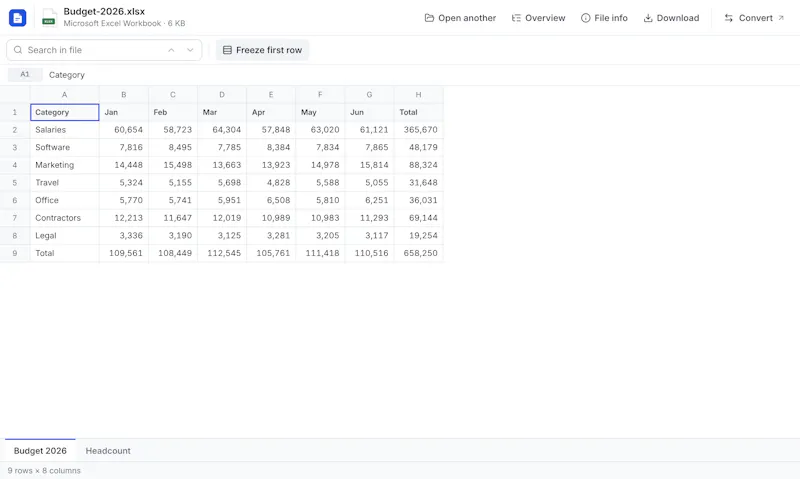Click the 9 rows × 8 columns status text
This screenshot has width=800, height=479.
tap(44, 471)
